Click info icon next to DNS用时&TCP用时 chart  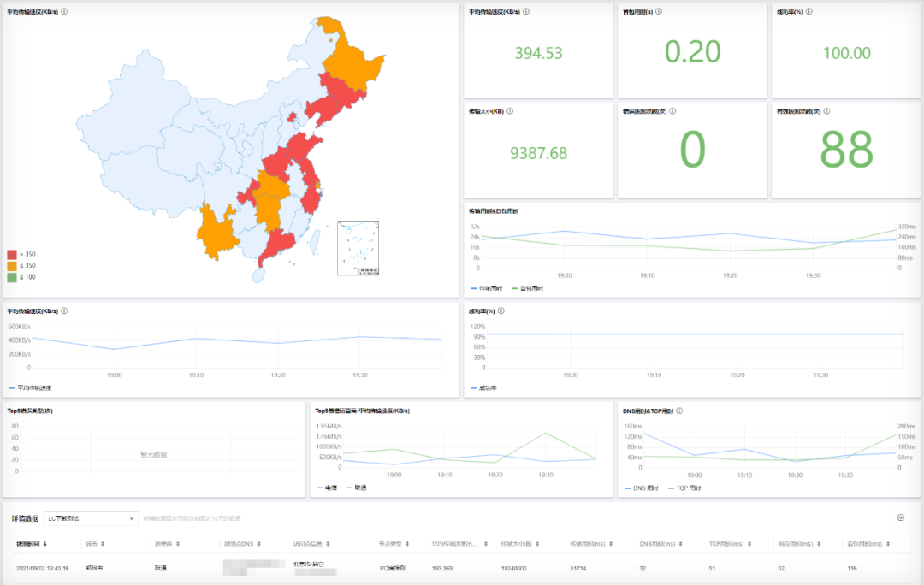pos(679,411)
